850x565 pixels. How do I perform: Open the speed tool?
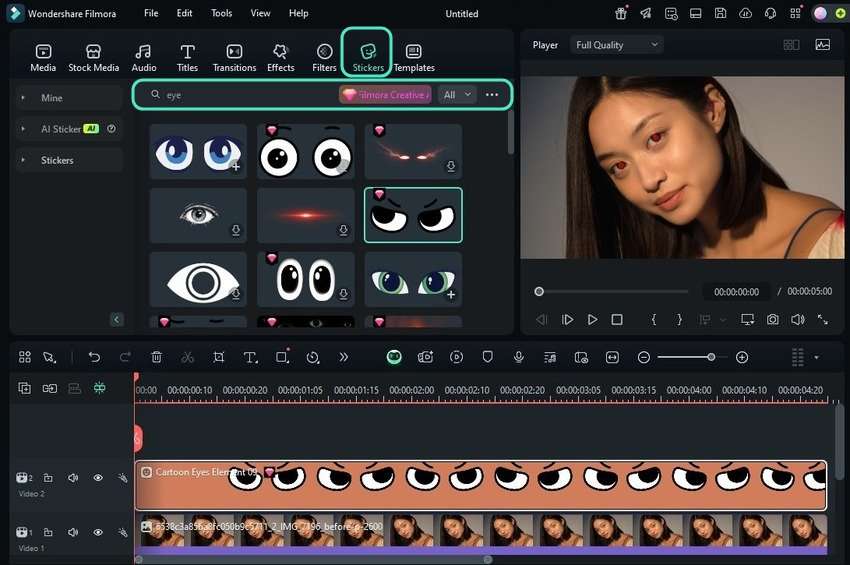pyautogui.click(x=313, y=357)
